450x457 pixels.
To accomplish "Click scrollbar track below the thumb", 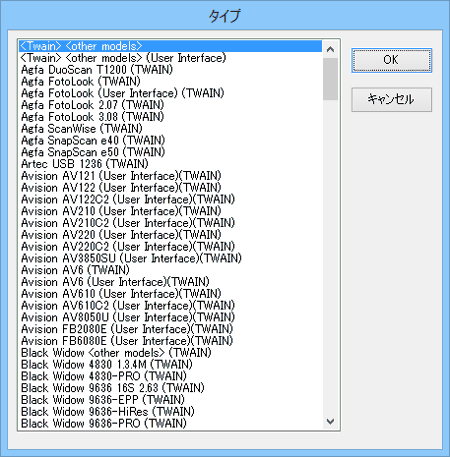I will click(330, 256).
